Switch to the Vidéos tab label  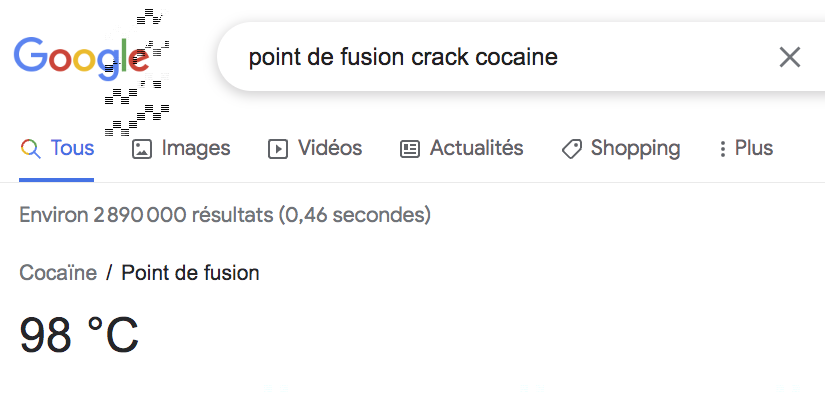330,148
